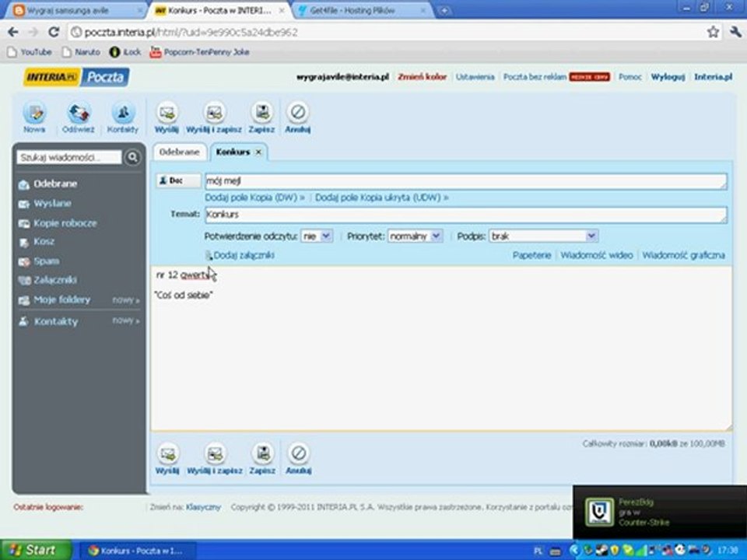Click the top Wyślij i zapisz icon
The width and height of the screenshot is (747, 560).
pyautogui.click(x=214, y=113)
